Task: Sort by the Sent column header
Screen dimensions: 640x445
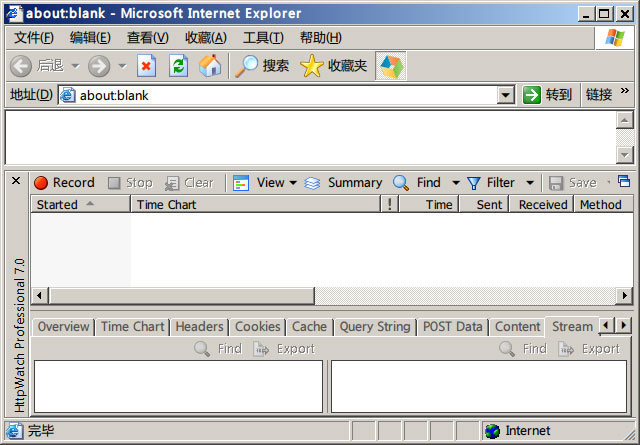Action: point(484,205)
